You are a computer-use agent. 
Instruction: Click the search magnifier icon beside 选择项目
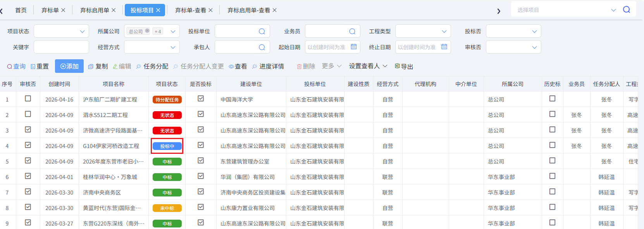[x=626, y=10]
